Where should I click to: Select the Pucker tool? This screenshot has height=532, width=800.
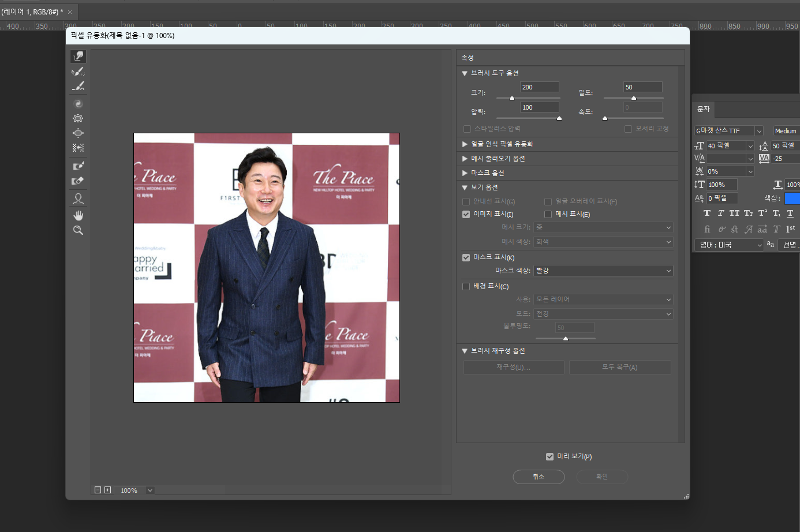tap(78, 118)
